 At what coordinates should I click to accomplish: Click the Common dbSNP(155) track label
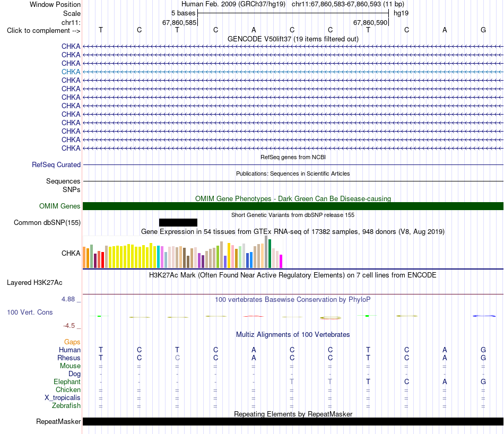click(x=47, y=222)
